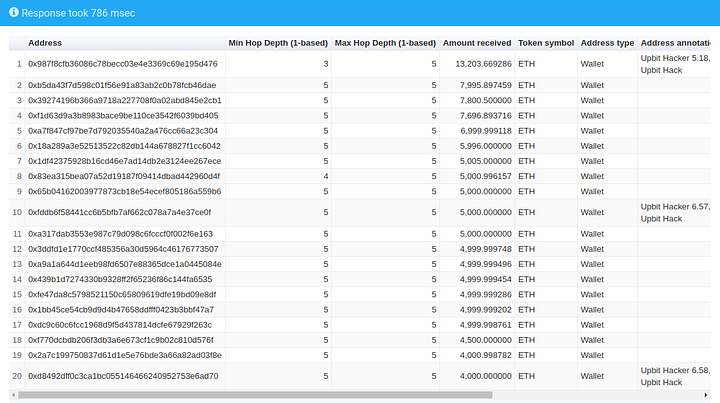Select address 0xa7f847cf97be7d792035540a2a476cc66a23c304
Screen dimensions: 720x403
tap(123, 131)
